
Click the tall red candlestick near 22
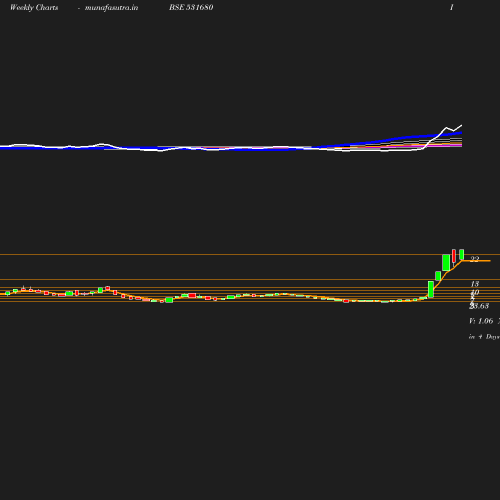pos(454,257)
